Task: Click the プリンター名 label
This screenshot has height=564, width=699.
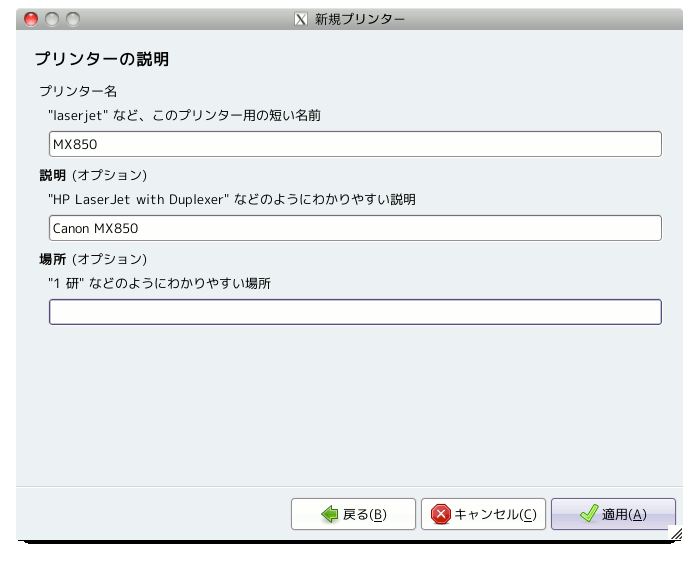Action: tap(78, 91)
